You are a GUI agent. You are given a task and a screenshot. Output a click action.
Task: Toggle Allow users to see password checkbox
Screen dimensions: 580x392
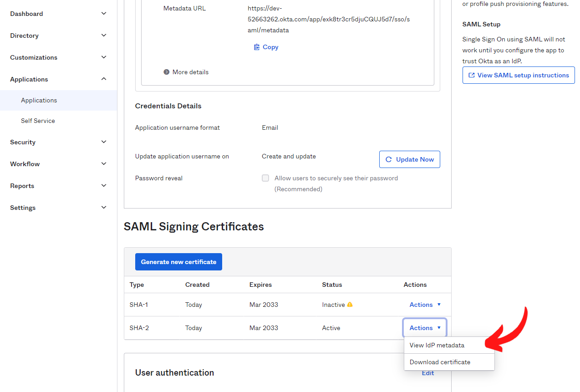point(265,178)
